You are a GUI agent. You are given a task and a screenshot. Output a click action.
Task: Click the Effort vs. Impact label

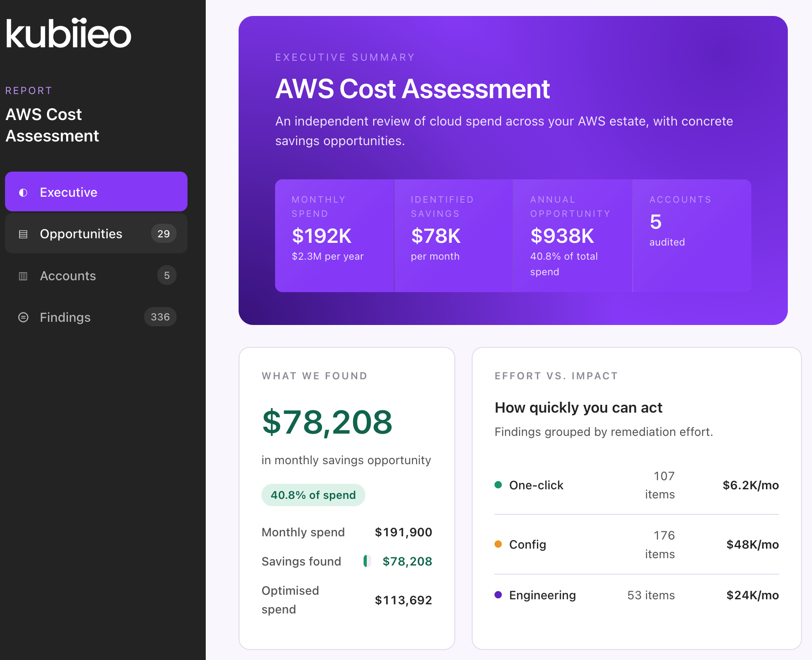557,376
